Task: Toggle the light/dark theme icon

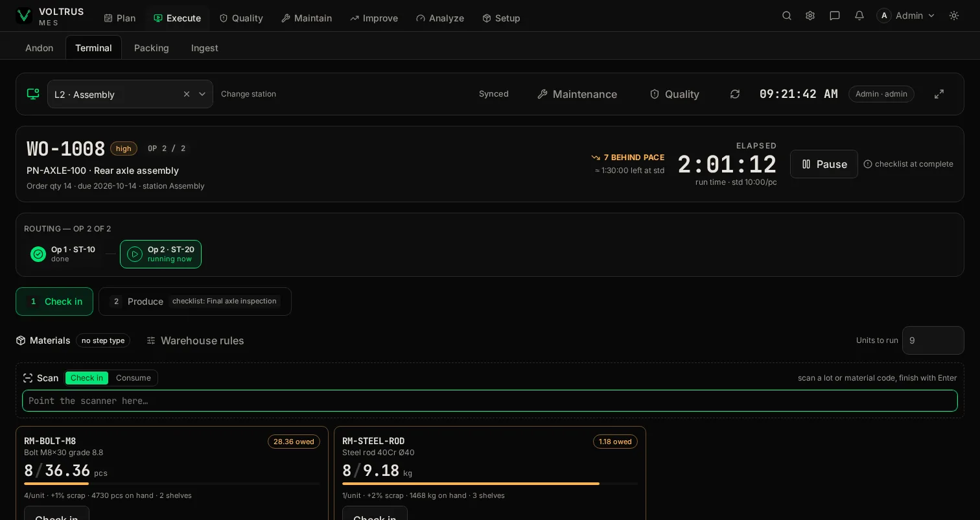Action: (954, 16)
